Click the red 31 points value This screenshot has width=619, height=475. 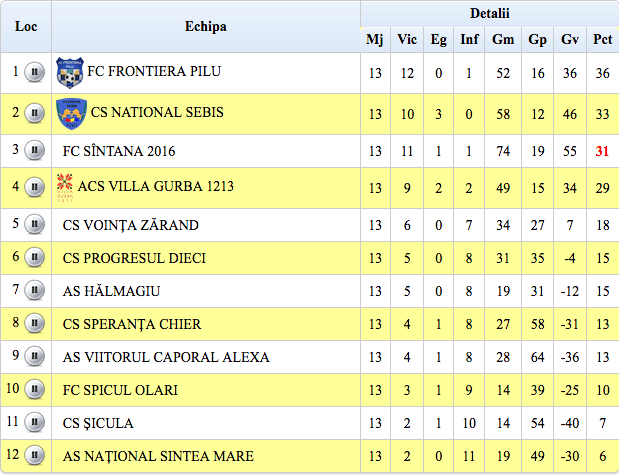pos(602,151)
